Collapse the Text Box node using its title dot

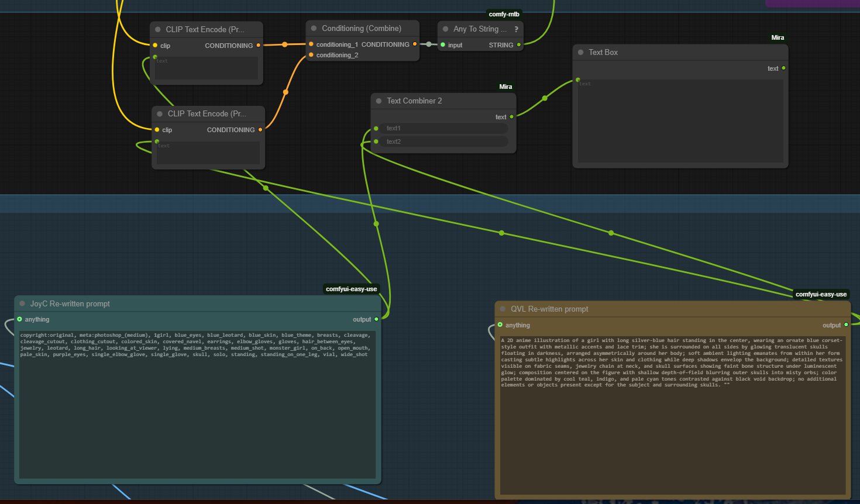[581, 52]
